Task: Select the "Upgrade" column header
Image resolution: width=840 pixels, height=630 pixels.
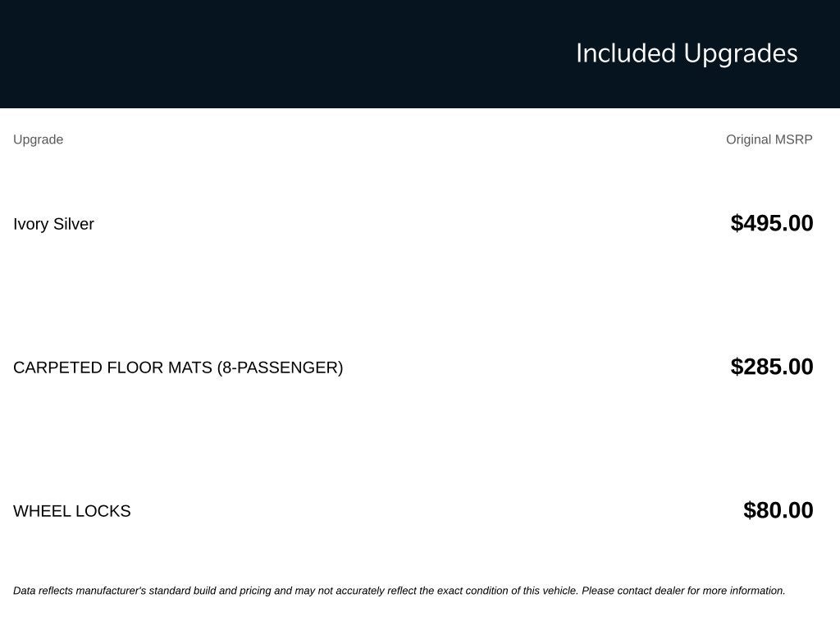Action: point(38,139)
